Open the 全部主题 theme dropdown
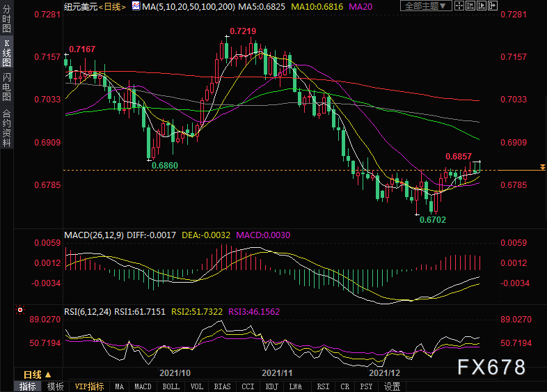Image resolution: width=547 pixels, height=392 pixels. click(426, 6)
